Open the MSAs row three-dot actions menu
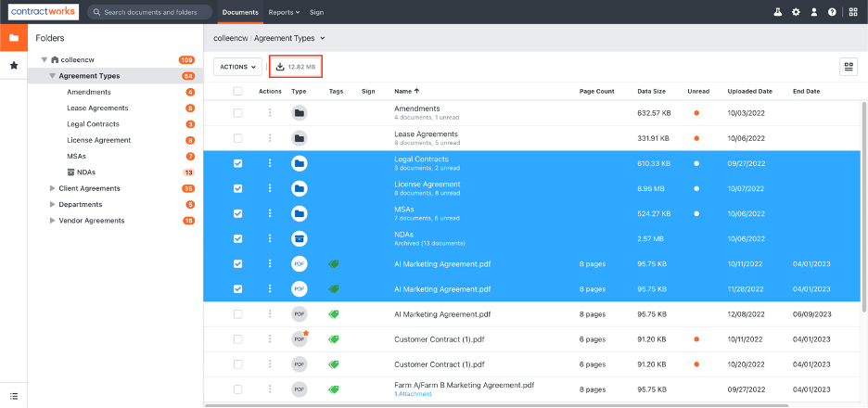 270,213
